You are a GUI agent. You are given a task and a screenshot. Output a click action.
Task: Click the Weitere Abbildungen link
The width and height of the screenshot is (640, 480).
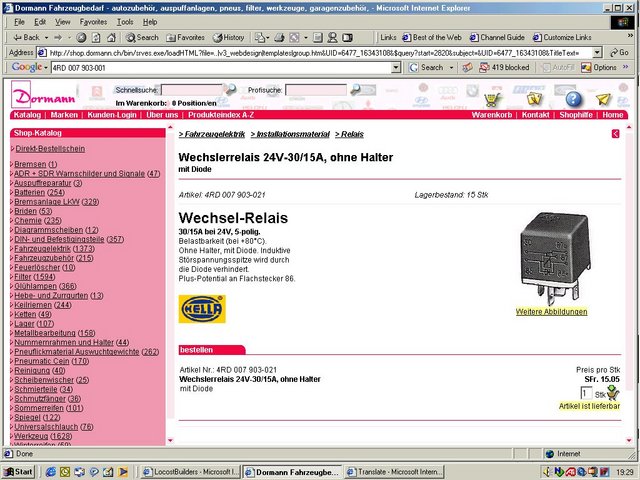[551, 312]
